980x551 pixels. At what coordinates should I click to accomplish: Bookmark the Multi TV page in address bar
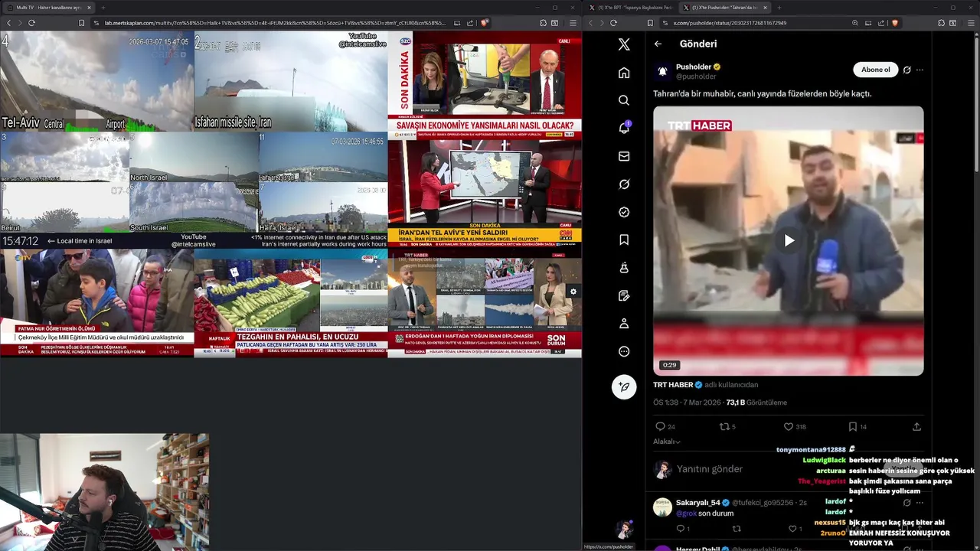pos(81,23)
